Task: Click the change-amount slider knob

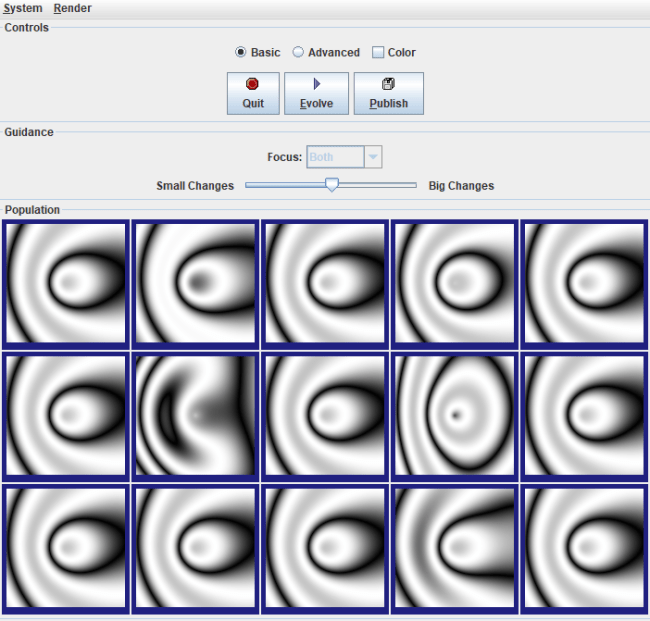Action: [x=332, y=184]
